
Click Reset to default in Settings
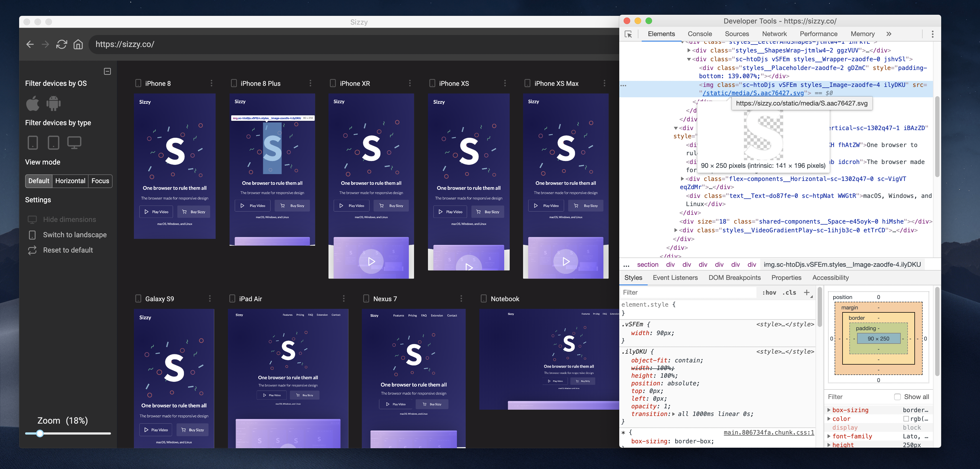[60, 250]
